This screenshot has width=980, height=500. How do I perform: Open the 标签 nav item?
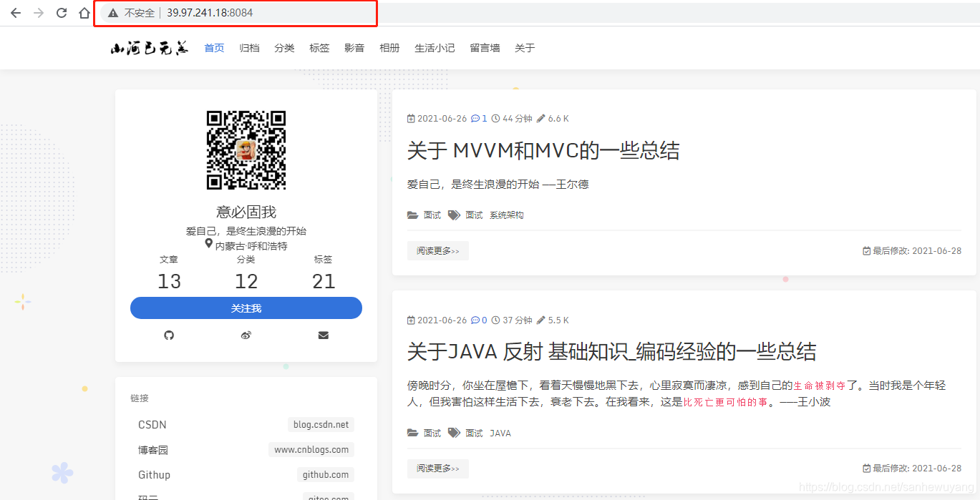319,48
